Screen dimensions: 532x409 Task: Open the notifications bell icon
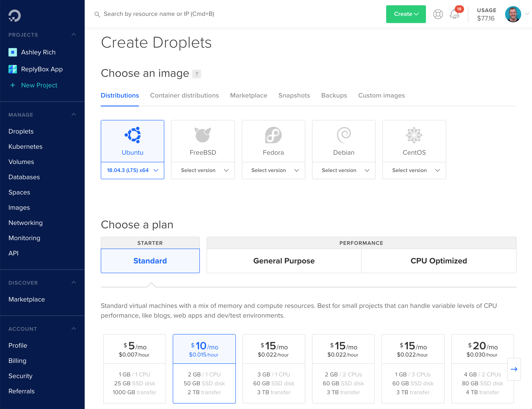pos(454,14)
